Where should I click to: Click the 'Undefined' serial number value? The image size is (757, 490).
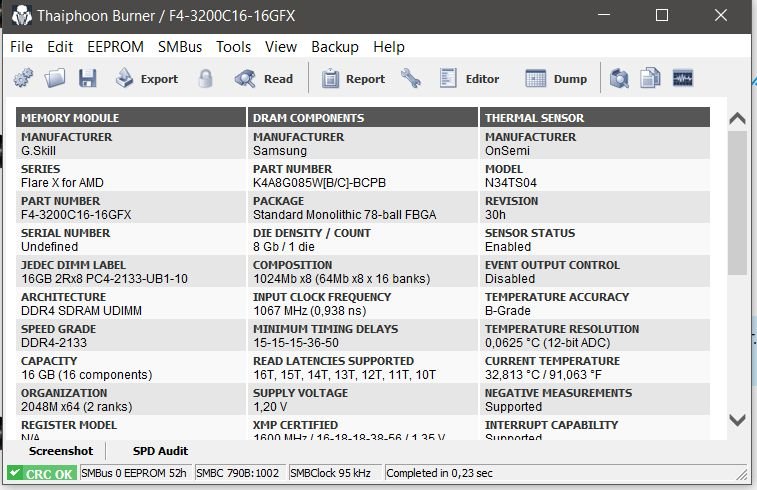pos(49,246)
